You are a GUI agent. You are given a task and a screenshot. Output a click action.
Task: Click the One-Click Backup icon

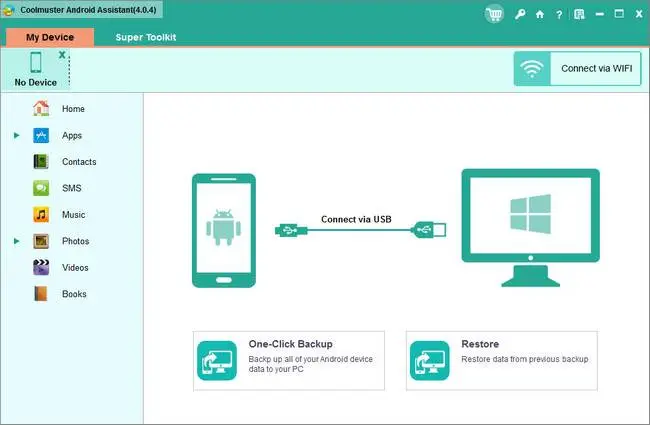coord(217,360)
